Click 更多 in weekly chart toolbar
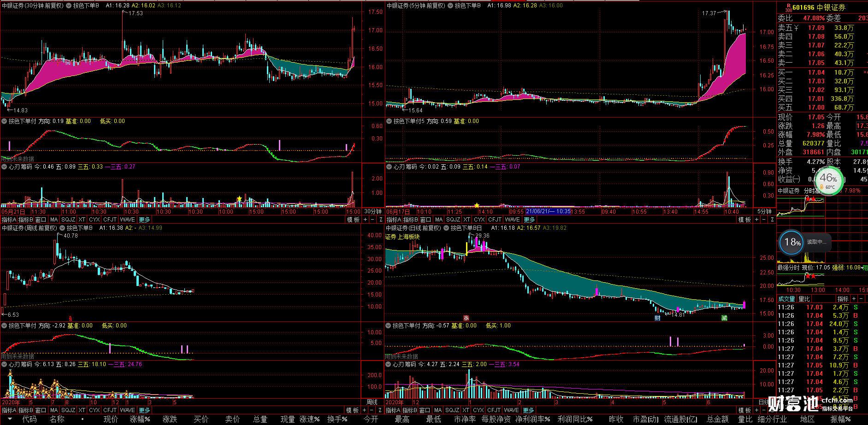868x425 pixels. (x=144, y=410)
